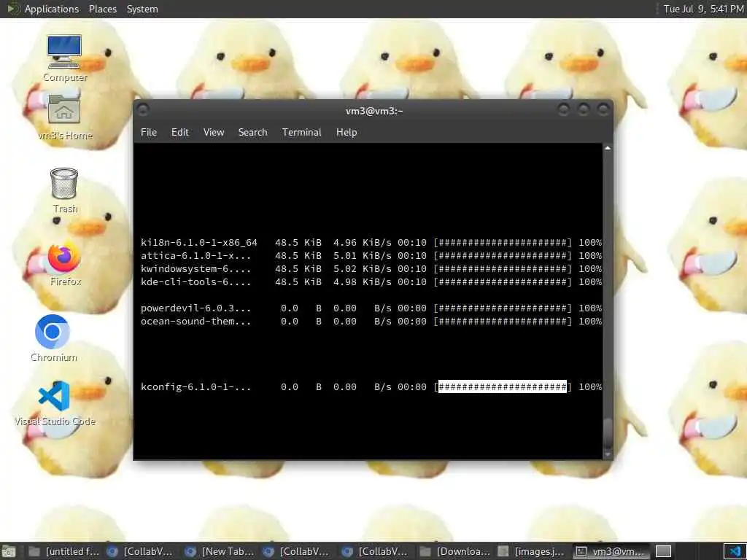The image size is (747, 560).
Task: Open the Trash desktop icon
Action: (x=64, y=190)
